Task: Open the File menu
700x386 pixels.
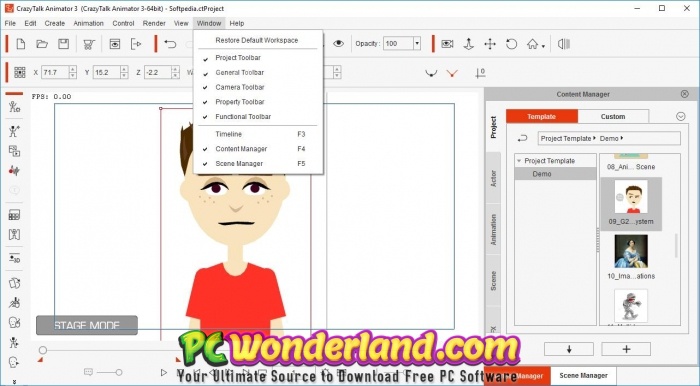Action: (x=10, y=23)
